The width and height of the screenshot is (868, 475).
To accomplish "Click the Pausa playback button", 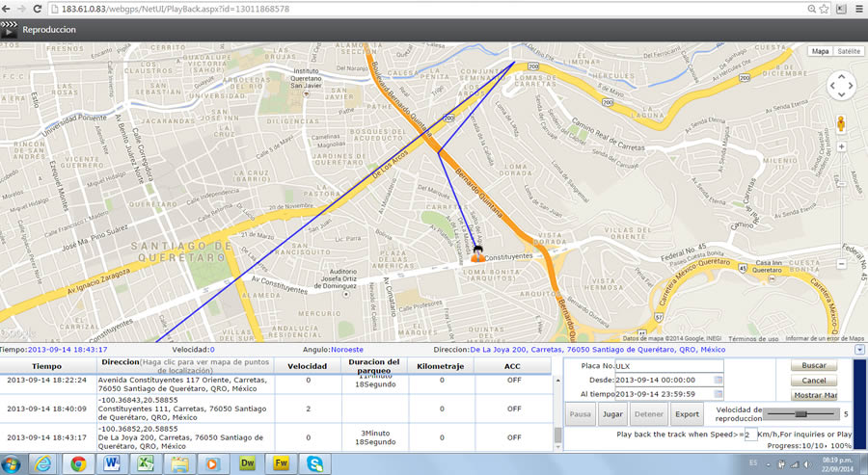I will (581, 414).
